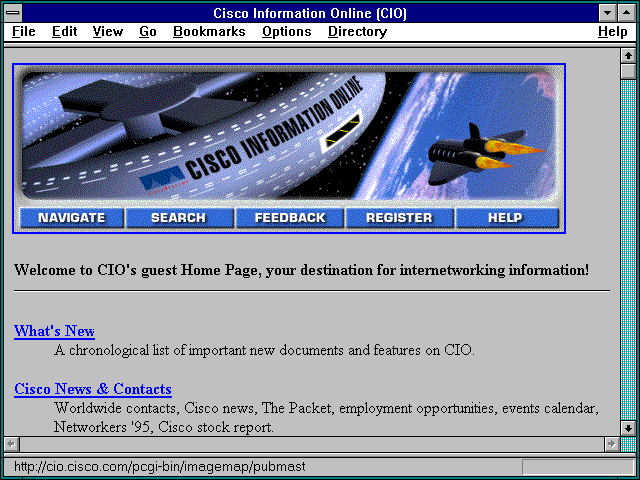Click the HELP banner button
The height and width of the screenshot is (480, 640).
pos(506,218)
